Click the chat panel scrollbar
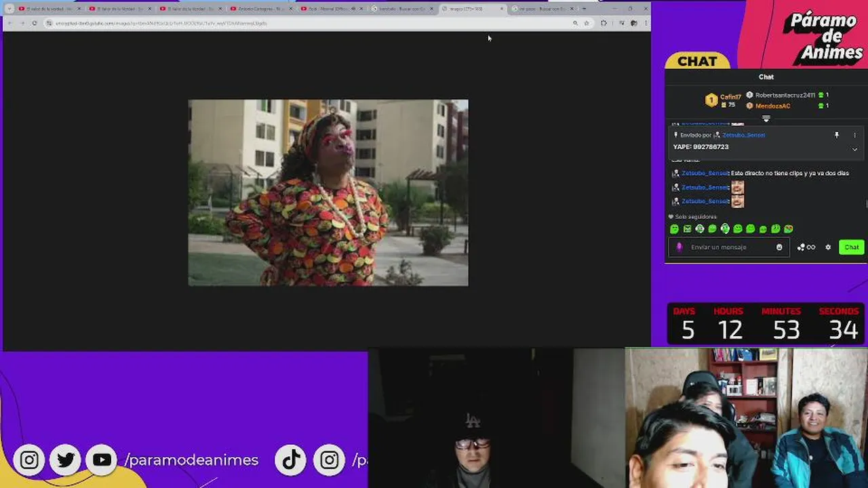The image size is (868, 488). coord(866,204)
